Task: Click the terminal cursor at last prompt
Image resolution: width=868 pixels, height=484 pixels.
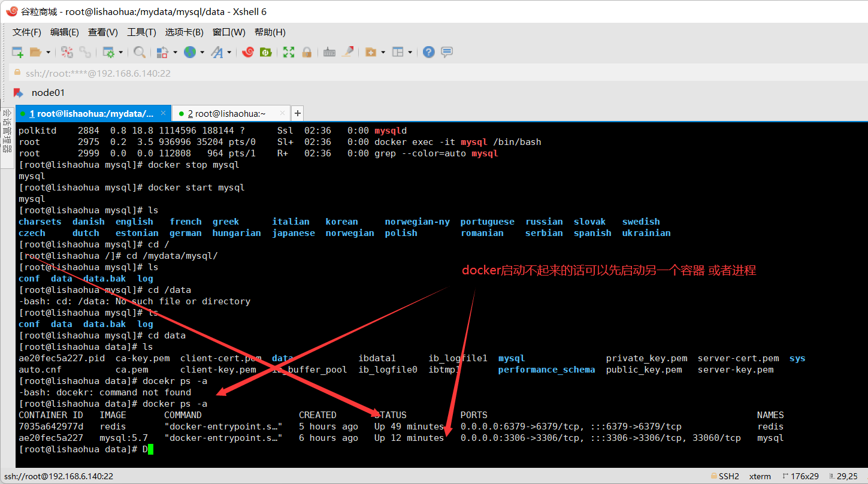Action: click(x=150, y=449)
